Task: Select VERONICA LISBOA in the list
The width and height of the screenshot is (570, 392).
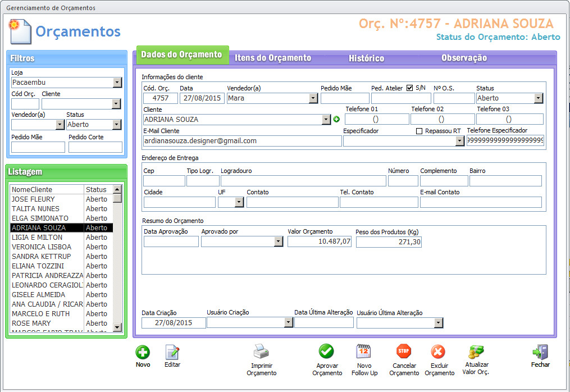Action: pyautogui.click(x=61, y=247)
